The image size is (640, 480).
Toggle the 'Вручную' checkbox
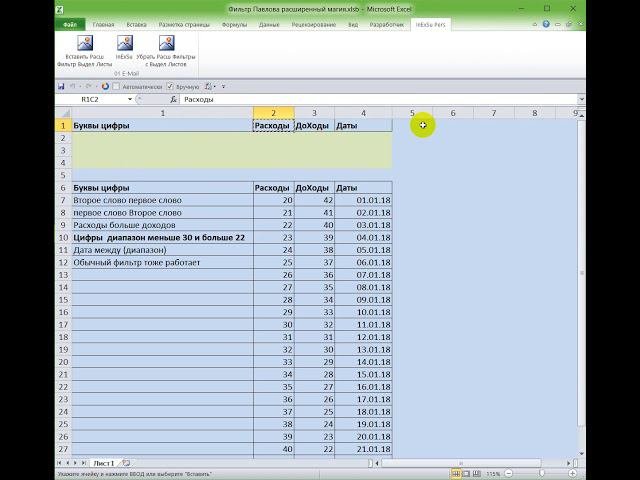[x=170, y=87]
